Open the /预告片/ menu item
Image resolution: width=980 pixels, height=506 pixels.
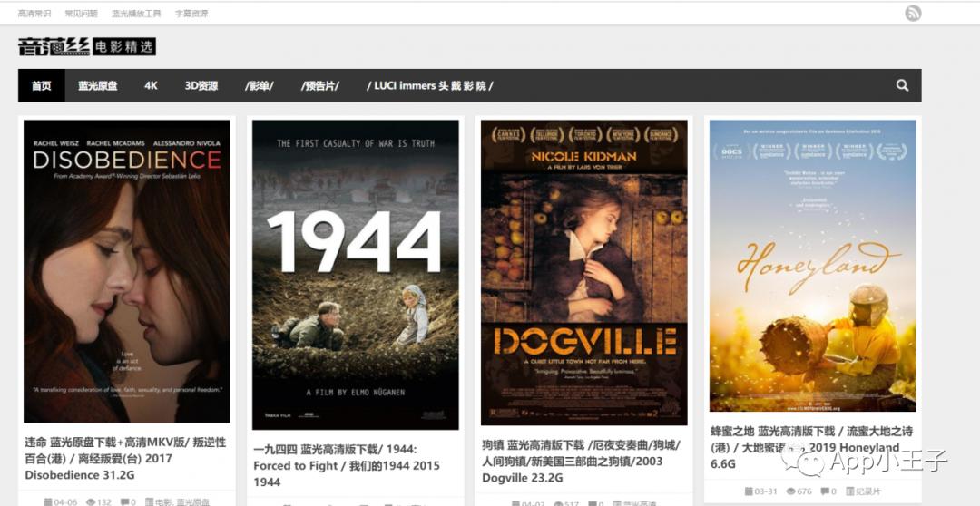pos(320,85)
